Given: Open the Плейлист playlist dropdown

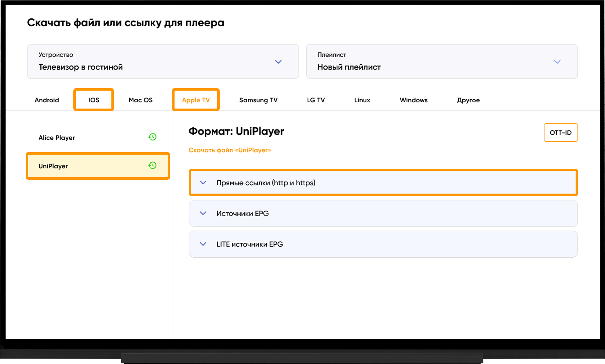Looking at the screenshot, I should point(442,62).
